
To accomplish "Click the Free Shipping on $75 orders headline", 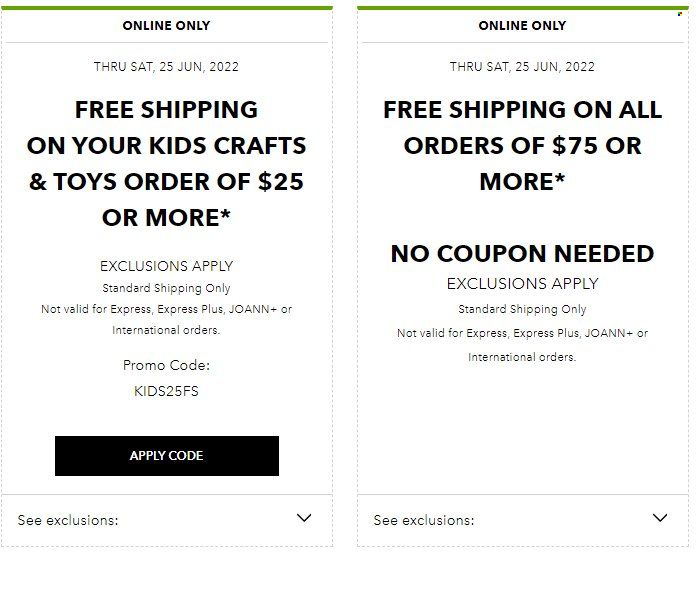I will coord(522,146).
